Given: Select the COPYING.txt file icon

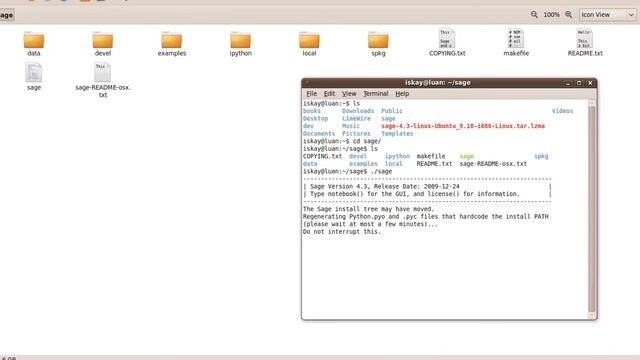Looking at the screenshot, I should [x=447, y=38].
